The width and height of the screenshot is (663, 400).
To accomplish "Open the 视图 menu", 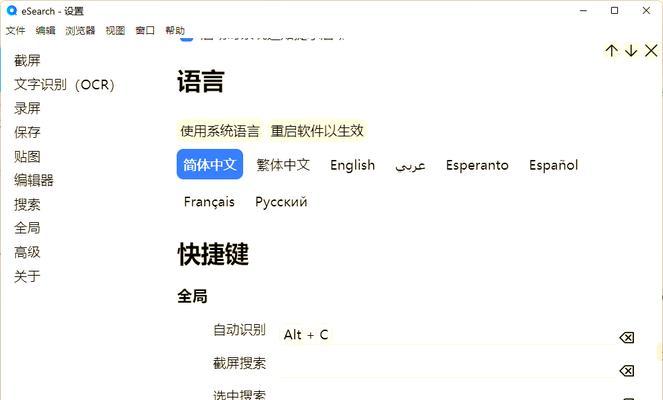I will pos(115,30).
